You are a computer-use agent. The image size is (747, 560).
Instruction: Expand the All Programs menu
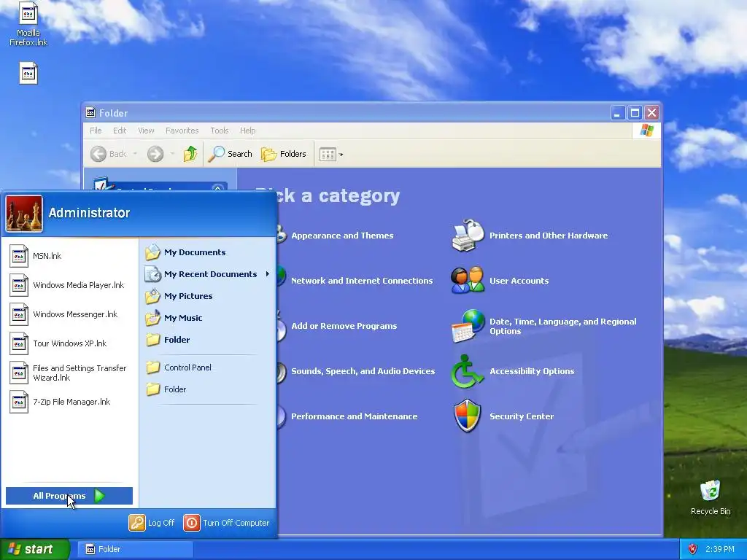[x=69, y=496]
